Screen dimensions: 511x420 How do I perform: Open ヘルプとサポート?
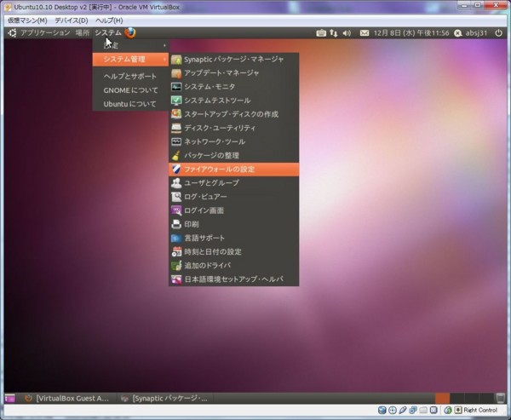tap(130, 77)
